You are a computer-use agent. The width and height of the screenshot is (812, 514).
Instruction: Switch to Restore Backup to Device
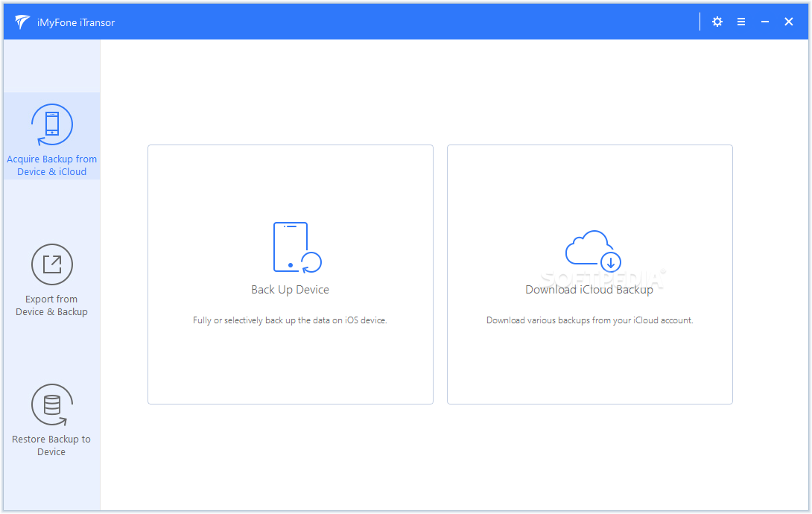(52, 420)
